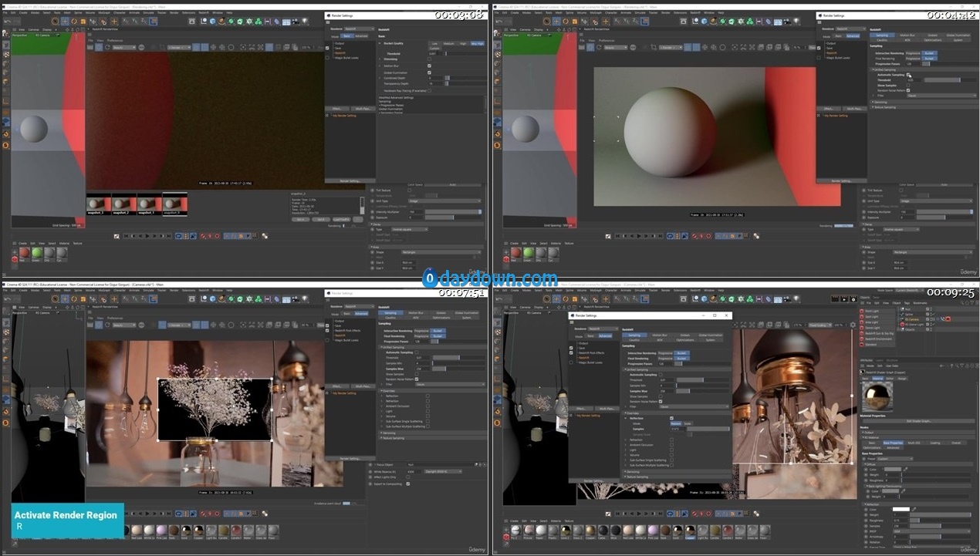Open the Renderer dropdown in the 00:03:08 frame
The width and height of the screenshot is (980, 556).
coord(359,29)
